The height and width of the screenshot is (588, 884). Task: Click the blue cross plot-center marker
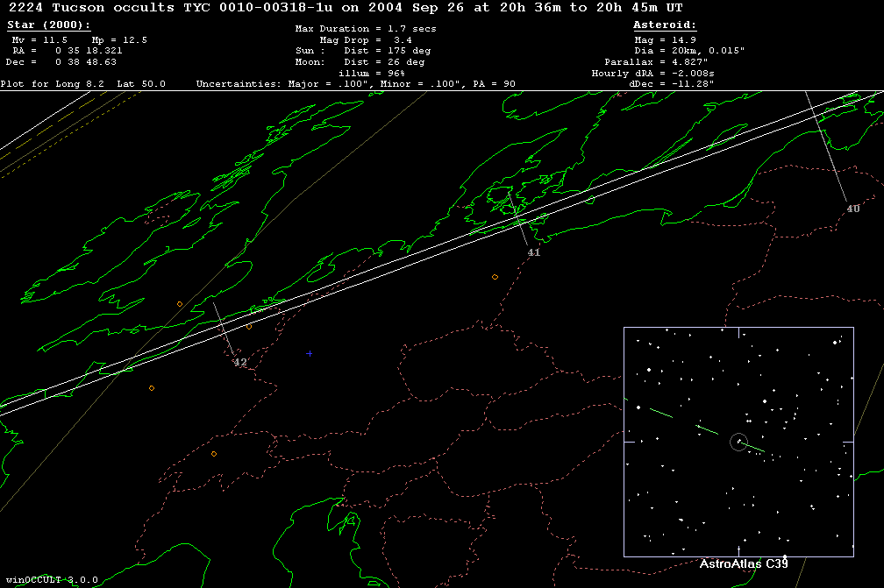310,354
